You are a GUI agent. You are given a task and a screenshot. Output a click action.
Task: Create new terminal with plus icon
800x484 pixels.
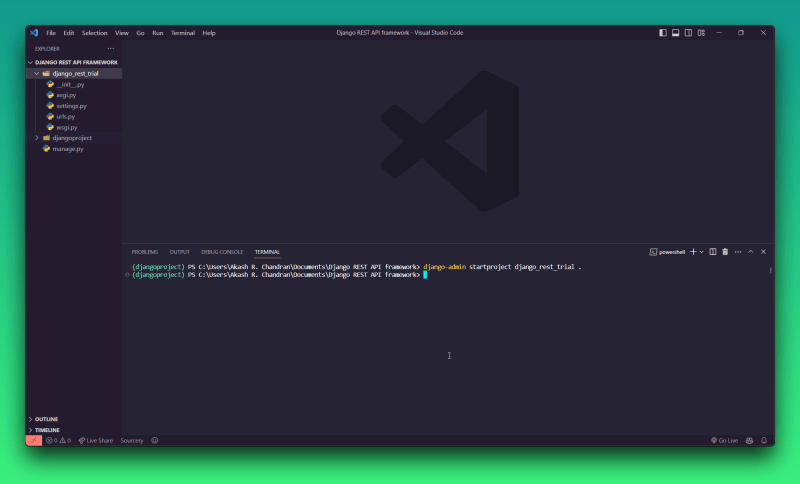point(693,252)
